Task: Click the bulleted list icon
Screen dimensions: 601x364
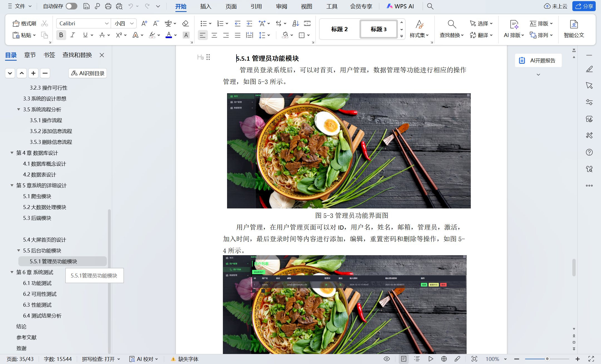Action: pyautogui.click(x=204, y=23)
